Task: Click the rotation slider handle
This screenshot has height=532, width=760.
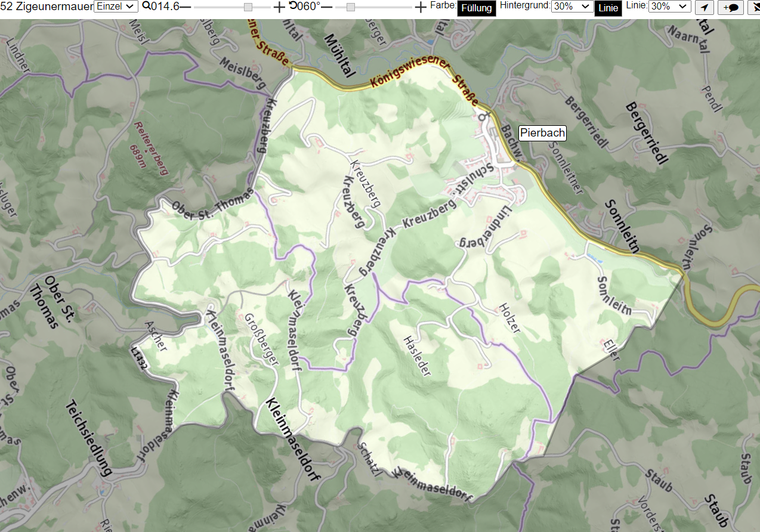Action: pos(351,7)
